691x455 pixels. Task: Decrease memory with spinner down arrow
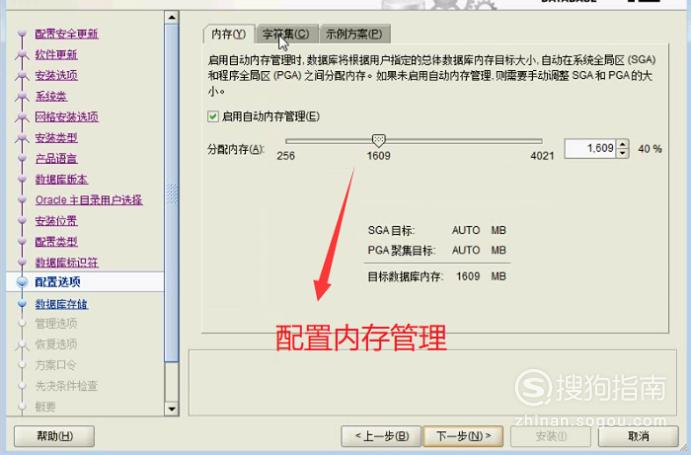(x=622, y=153)
